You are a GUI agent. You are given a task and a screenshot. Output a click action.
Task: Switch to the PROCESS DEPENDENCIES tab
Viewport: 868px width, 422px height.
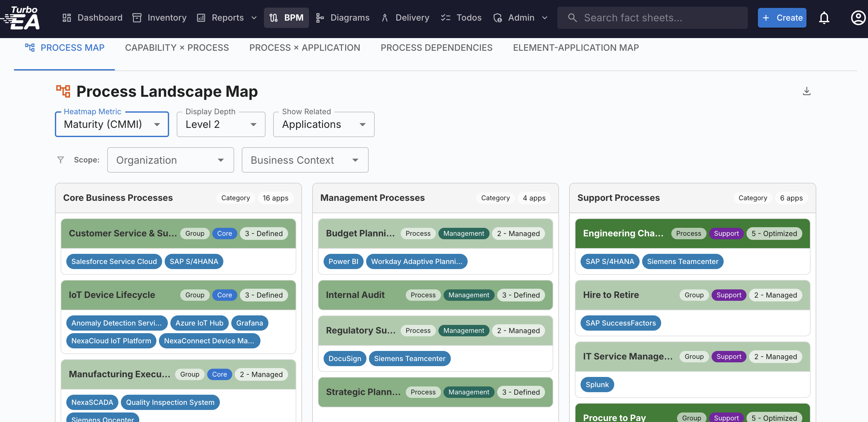pyautogui.click(x=436, y=48)
